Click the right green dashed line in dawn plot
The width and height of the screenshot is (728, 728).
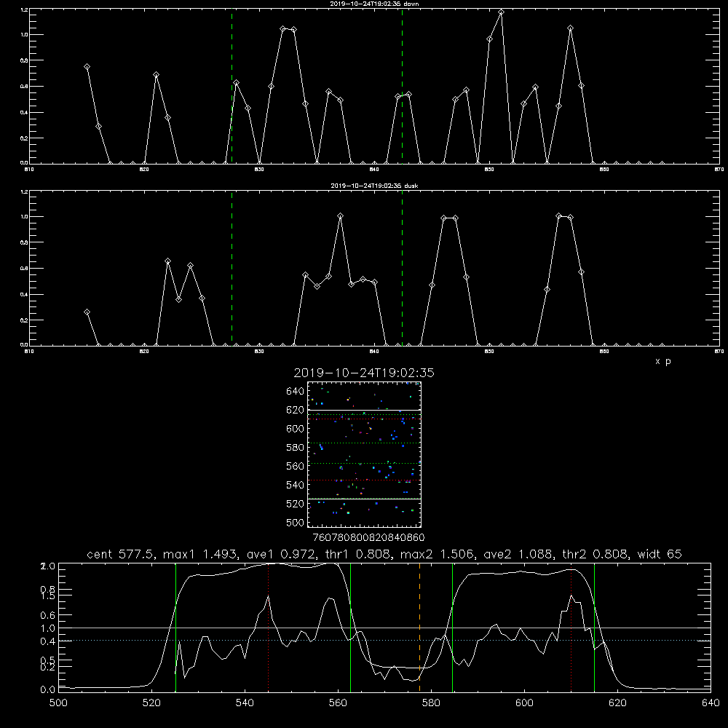coord(402,86)
